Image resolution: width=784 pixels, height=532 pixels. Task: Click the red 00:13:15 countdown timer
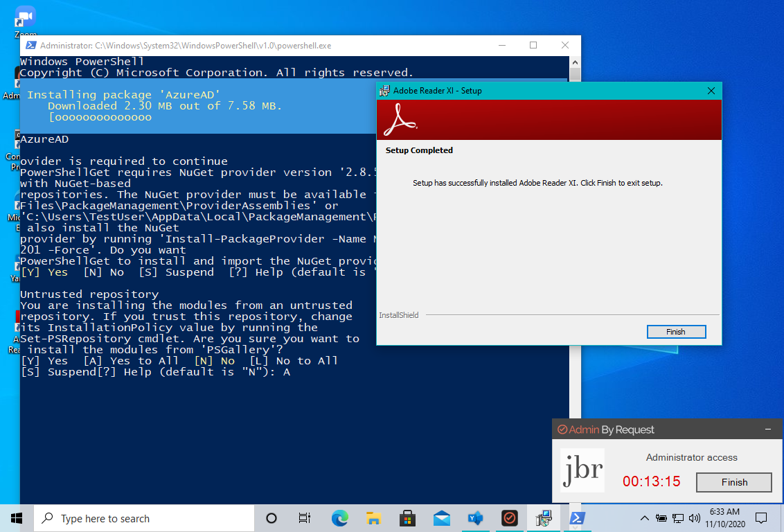click(x=652, y=481)
